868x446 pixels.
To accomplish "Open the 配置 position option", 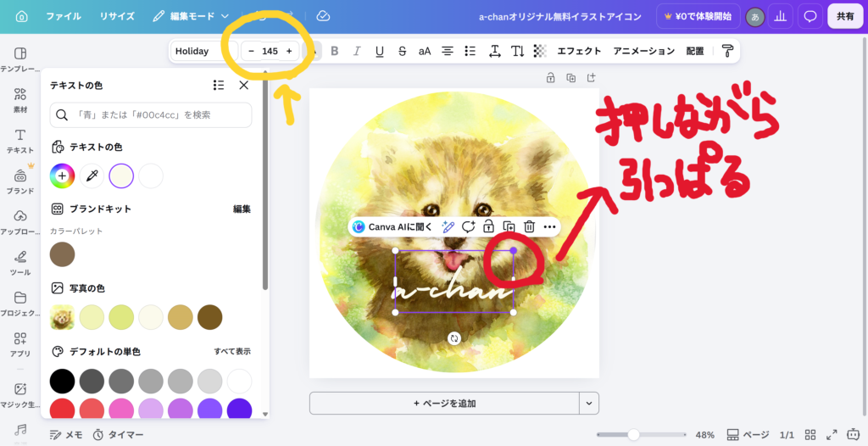I will click(x=695, y=51).
